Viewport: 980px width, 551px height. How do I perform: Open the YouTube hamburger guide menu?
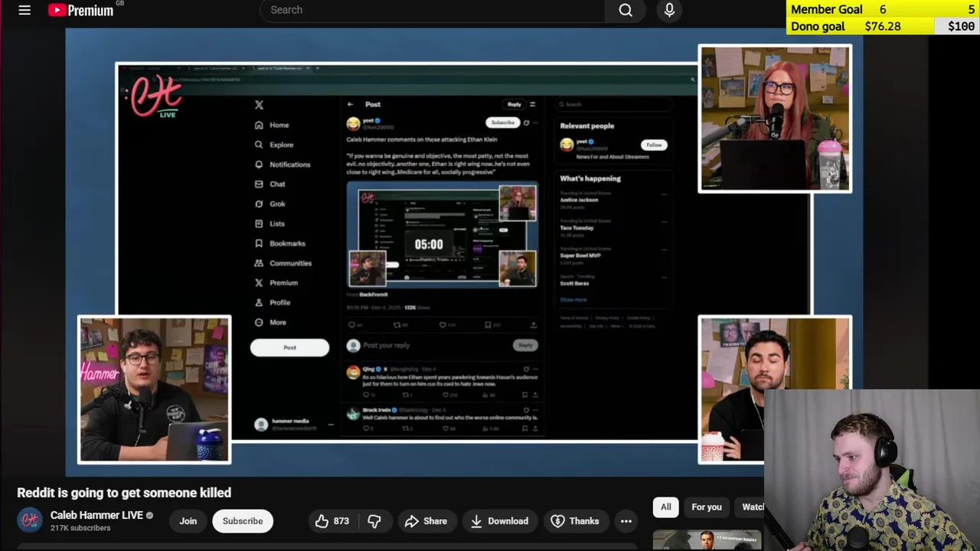(24, 10)
